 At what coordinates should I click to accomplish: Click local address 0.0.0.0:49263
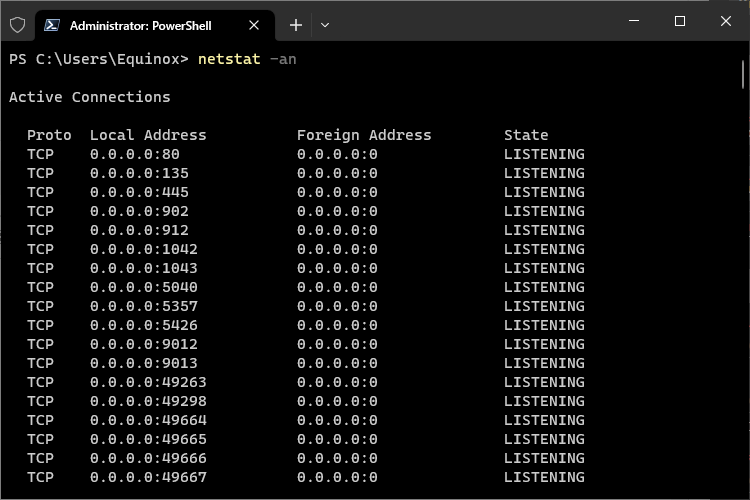pos(148,382)
